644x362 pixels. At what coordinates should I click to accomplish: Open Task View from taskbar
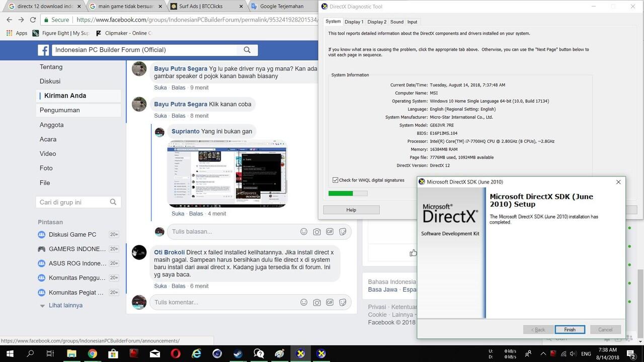tap(50, 353)
